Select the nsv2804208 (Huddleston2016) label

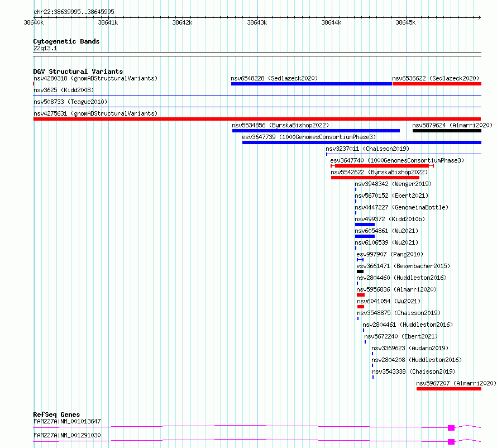417,360
